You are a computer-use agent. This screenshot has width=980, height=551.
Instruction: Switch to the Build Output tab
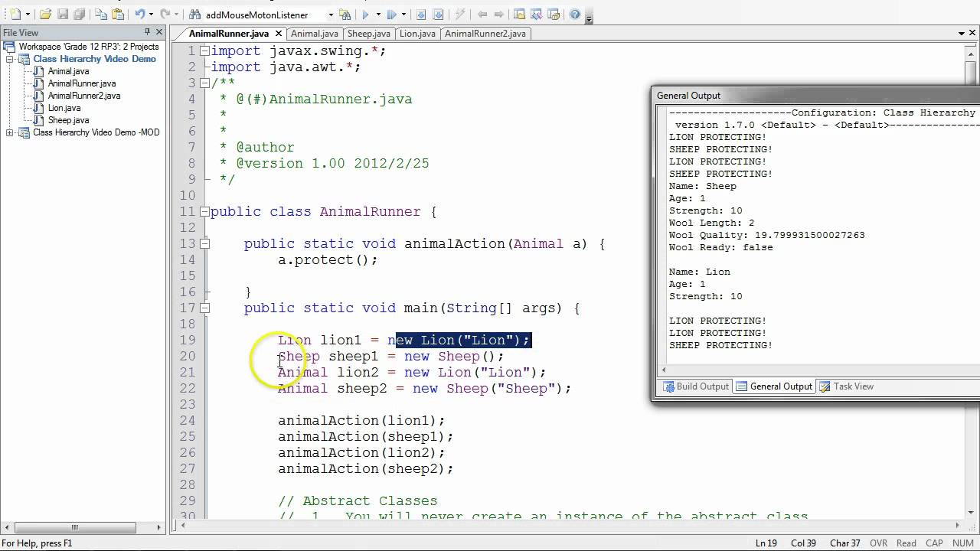tap(695, 386)
